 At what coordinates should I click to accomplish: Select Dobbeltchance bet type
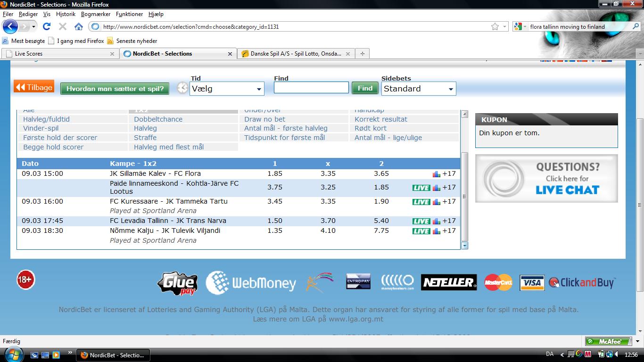pos(158,119)
